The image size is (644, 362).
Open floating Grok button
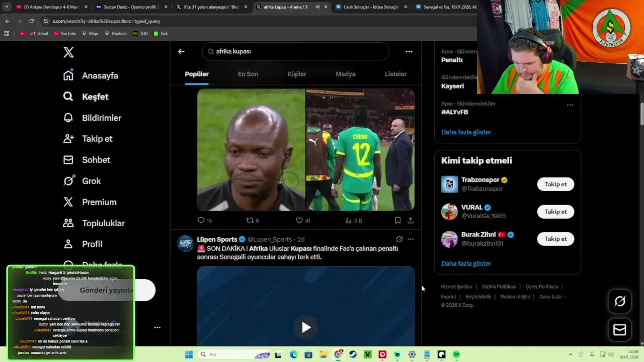pyautogui.click(x=620, y=301)
